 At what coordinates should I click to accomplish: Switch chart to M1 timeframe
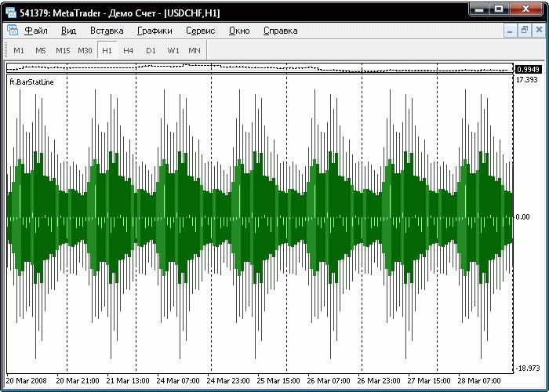pyautogui.click(x=19, y=50)
